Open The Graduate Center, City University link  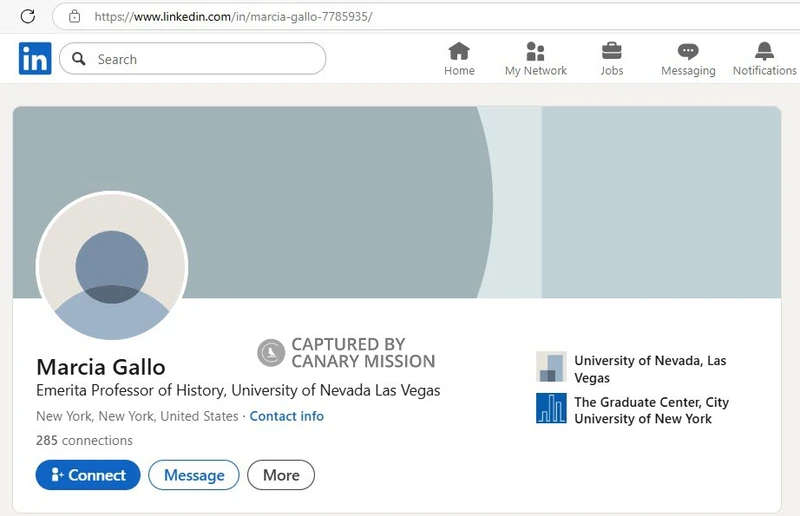pos(652,410)
